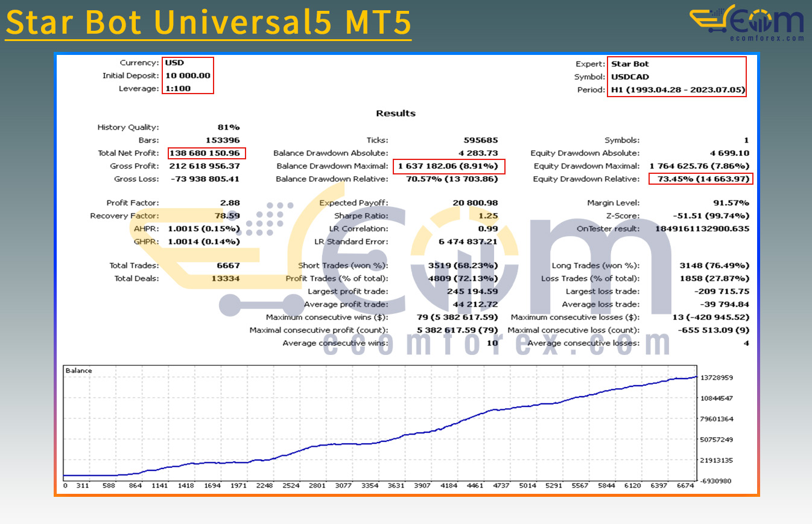Click chart Y-axis label -6930980

717,481
